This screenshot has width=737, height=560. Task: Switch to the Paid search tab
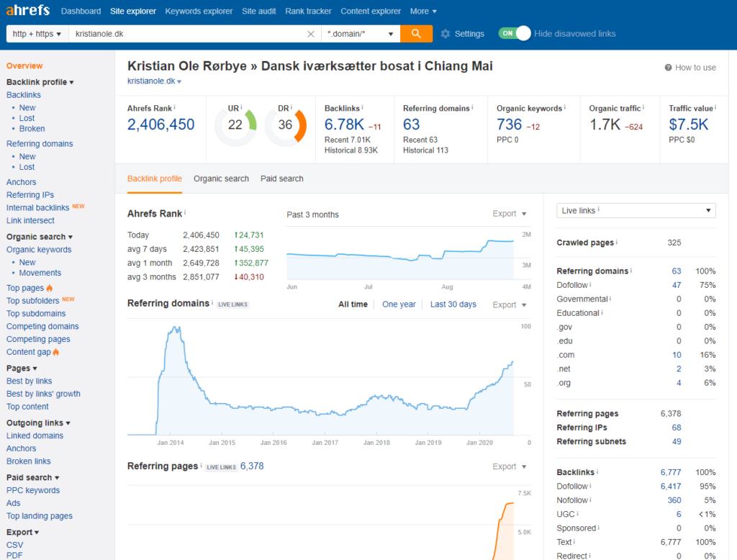click(x=282, y=179)
